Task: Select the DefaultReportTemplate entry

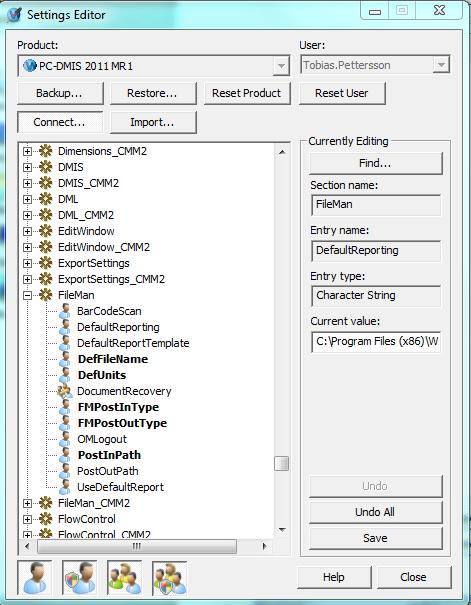Action: (133, 343)
